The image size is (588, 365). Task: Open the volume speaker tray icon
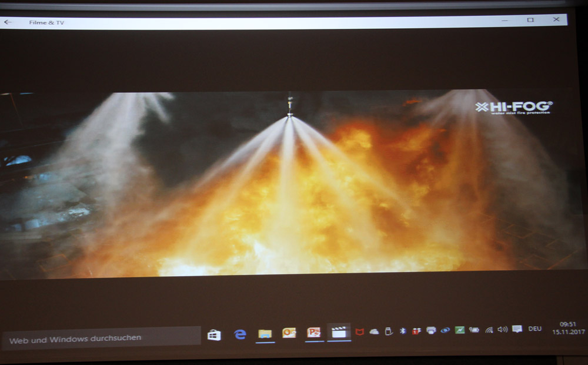click(x=503, y=329)
